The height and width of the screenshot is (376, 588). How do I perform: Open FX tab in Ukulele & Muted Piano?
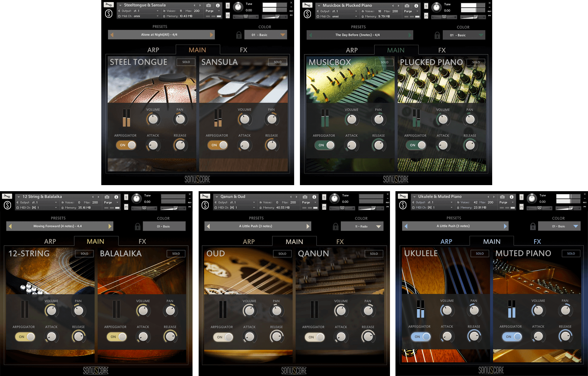click(x=537, y=241)
